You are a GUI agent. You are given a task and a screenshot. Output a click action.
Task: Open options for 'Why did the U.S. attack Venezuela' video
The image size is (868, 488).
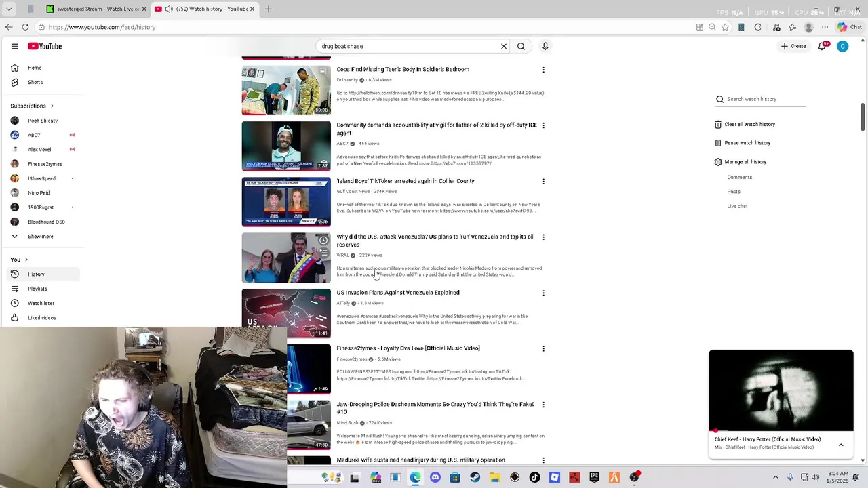pyautogui.click(x=543, y=237)
